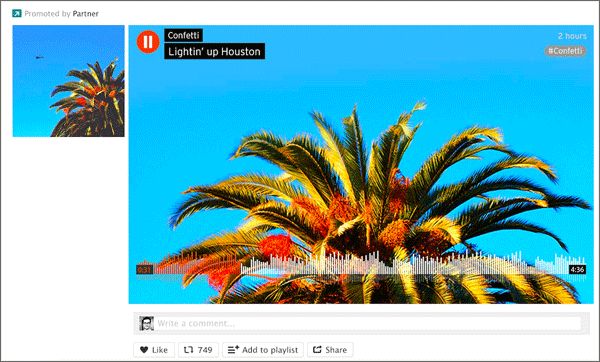This screenshot has height=362, width=600.
Task: Pause the playing track
Action: (148, 42)
